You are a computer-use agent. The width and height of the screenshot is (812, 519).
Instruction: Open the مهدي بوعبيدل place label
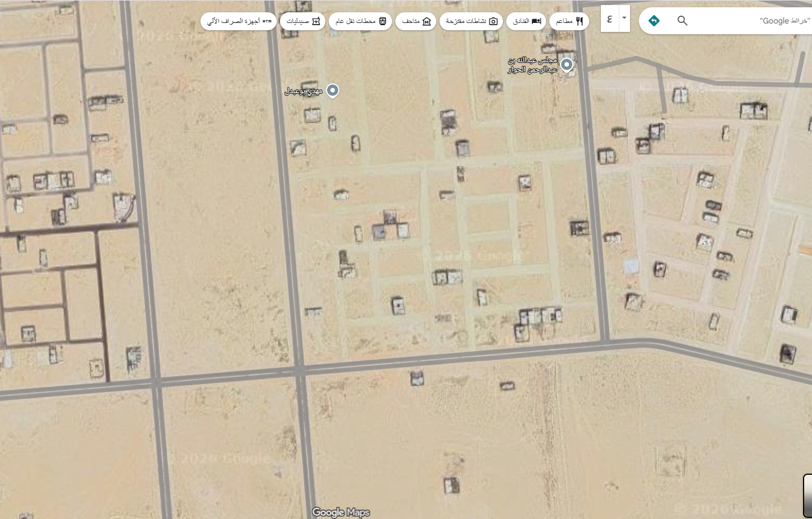tap(303, 91)
